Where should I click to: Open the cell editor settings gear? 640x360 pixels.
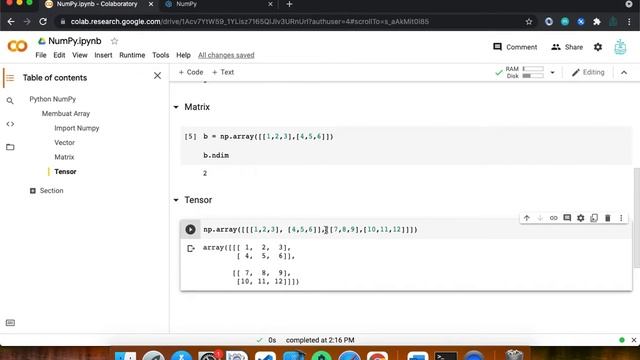(580, 218)
